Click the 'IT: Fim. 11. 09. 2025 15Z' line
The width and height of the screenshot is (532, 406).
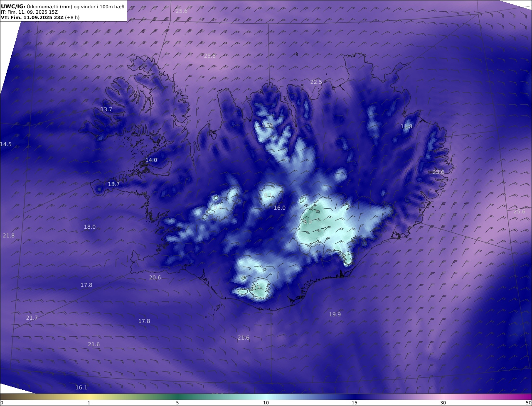tap(29, 12)
